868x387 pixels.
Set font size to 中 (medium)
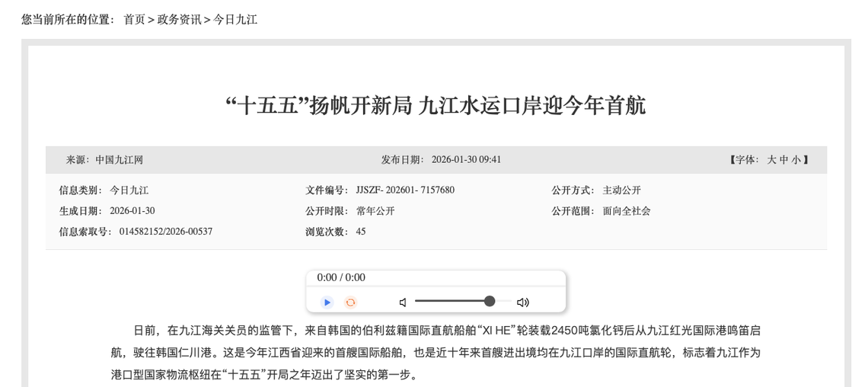[x=783, y=160]
